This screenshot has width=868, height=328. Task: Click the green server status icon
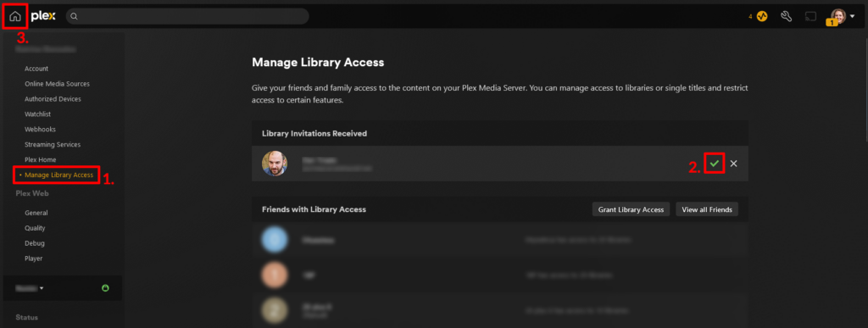tap(106, 287)
